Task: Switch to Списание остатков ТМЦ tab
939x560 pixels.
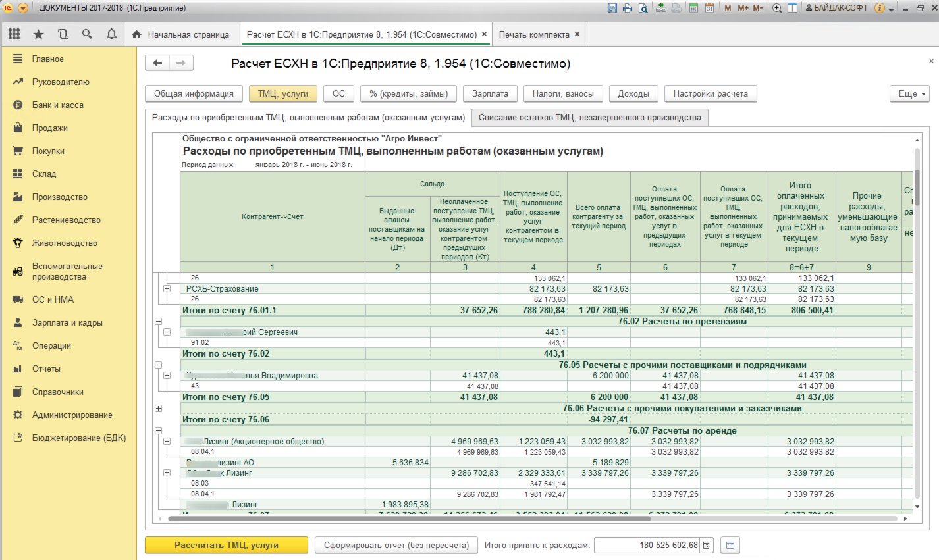Action: pyautogui.click(x=590, y=118)
